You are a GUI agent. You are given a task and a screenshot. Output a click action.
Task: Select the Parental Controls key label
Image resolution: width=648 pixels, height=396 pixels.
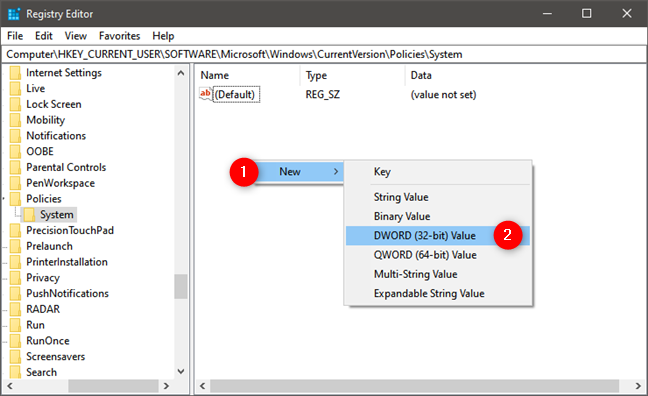pyautogui.click(x=66, y=167)
